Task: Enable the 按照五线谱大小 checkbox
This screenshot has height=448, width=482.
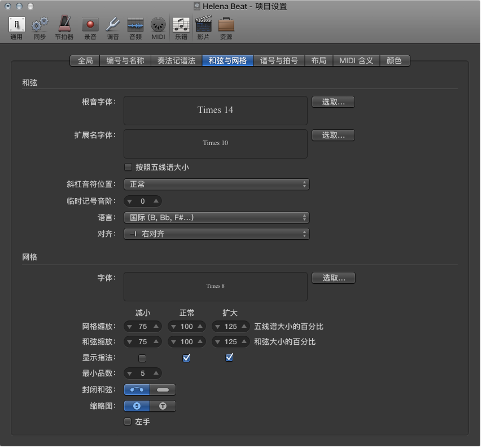Action: point(128,167)
